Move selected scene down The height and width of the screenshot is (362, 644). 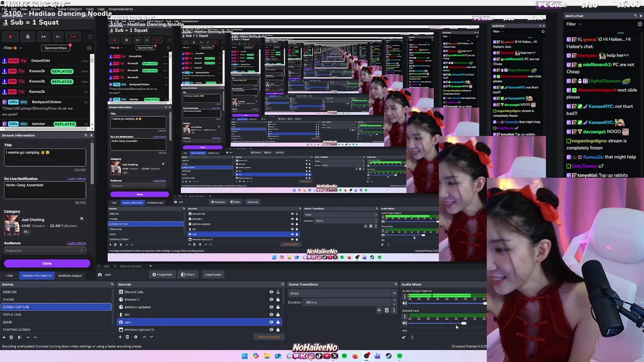tap(35, 337)
